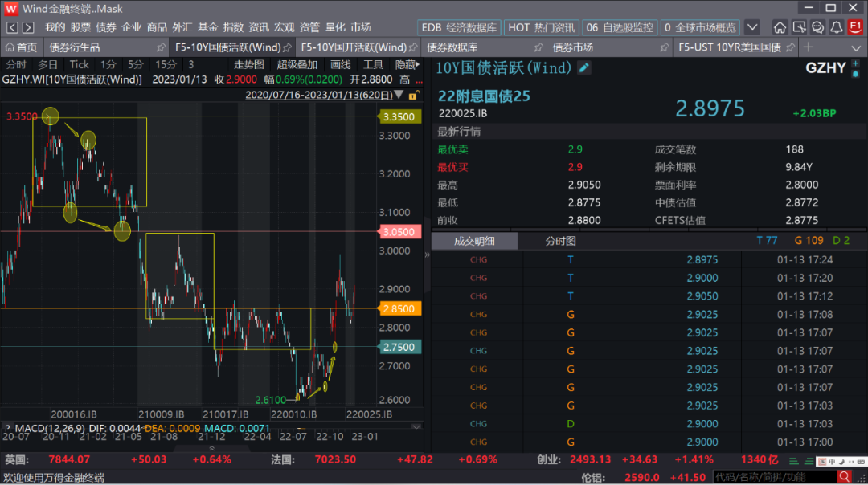Click the 超级叠加 overlay button
868x485 pixels.
coord(298,65)
